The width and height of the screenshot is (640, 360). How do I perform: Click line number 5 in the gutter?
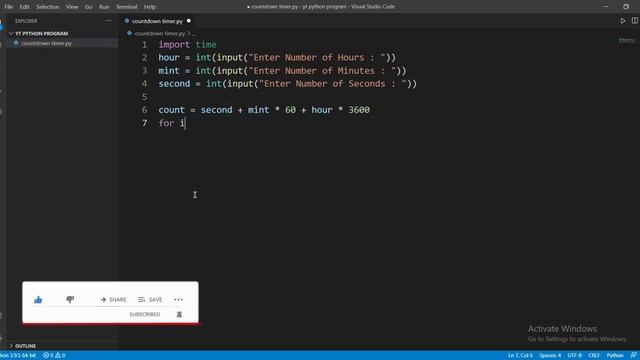(144, 97)
